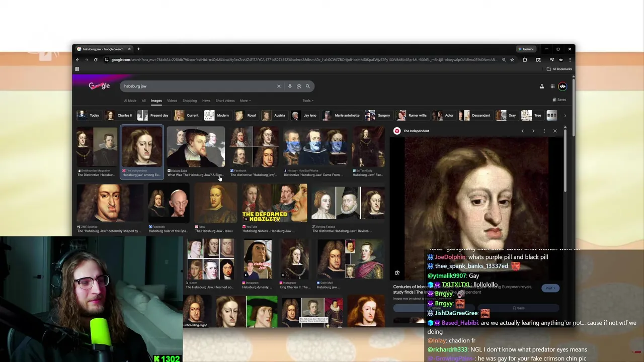644x362 pixels.
Task: Open The Habsburg Jaw - Issuu result
Action: click(x=215, y=208)
